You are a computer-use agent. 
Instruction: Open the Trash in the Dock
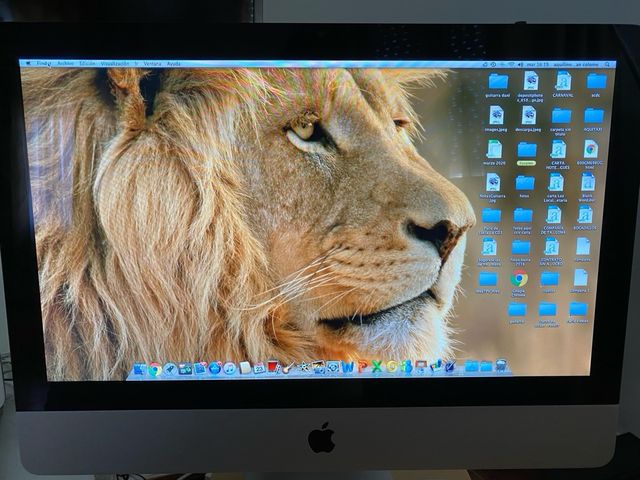(x=501, y=366)
